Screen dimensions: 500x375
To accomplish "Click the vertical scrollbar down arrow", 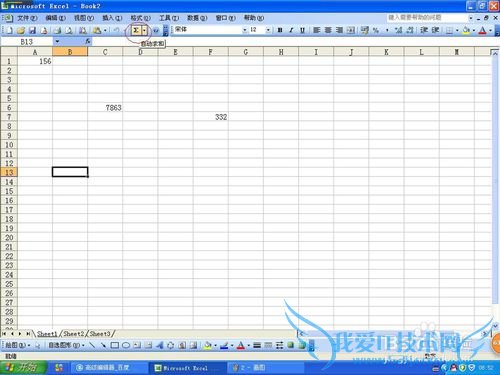I will click(495, 325).
